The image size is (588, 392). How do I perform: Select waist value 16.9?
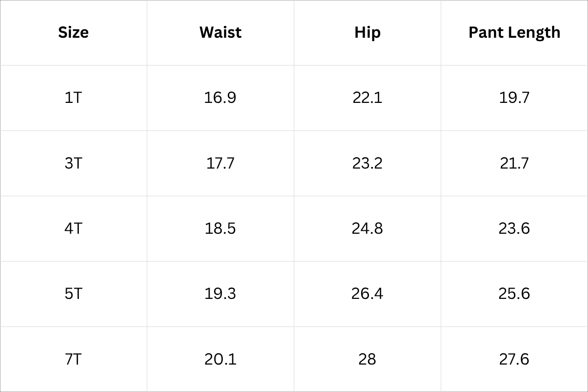click(220, 98)
